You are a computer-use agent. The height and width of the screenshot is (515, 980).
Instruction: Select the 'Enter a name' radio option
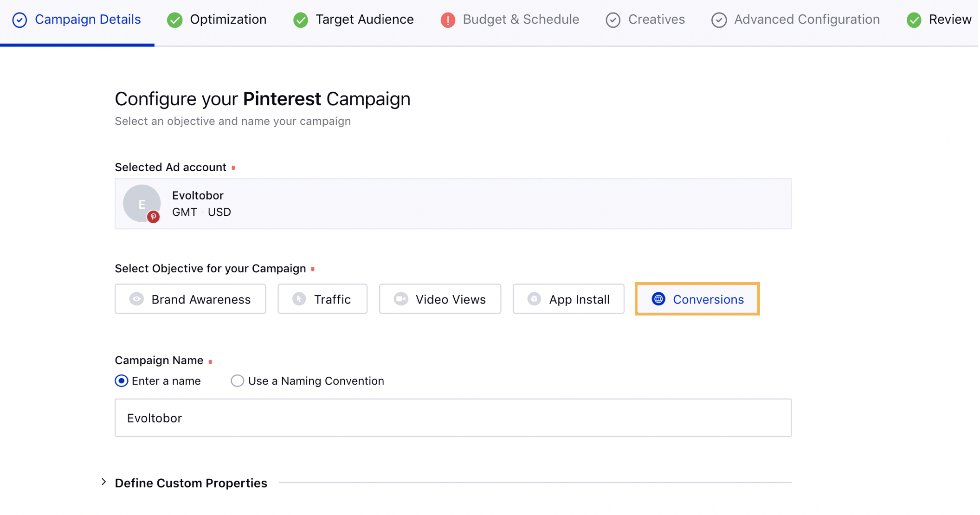(x=122, y=381)
